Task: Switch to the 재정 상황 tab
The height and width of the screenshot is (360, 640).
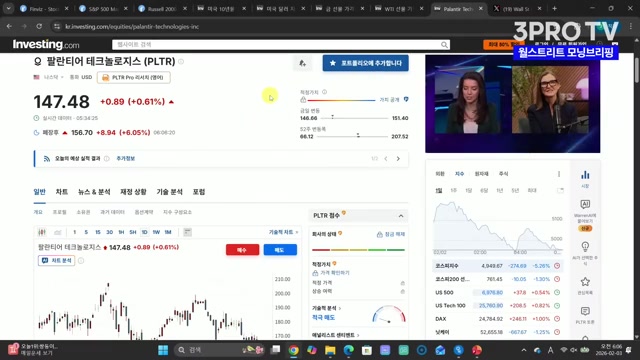Action: [133, 192]
